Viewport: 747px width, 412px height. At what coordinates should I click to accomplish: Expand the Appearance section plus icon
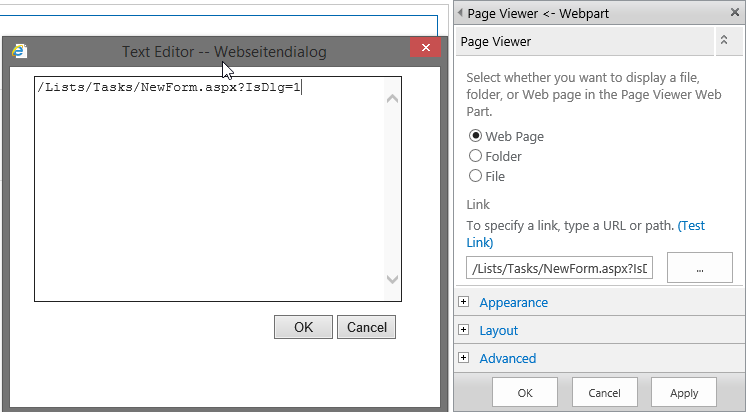pyautogui.click(x=463, y=302)
